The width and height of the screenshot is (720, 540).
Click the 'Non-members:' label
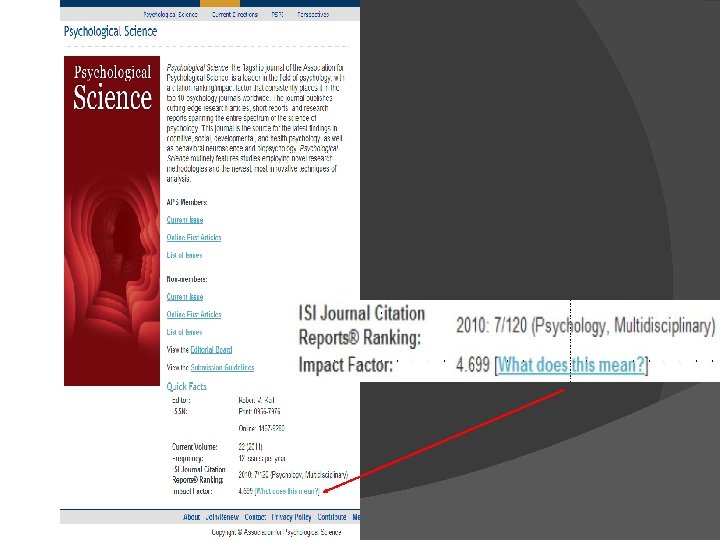tap(187, 279)
